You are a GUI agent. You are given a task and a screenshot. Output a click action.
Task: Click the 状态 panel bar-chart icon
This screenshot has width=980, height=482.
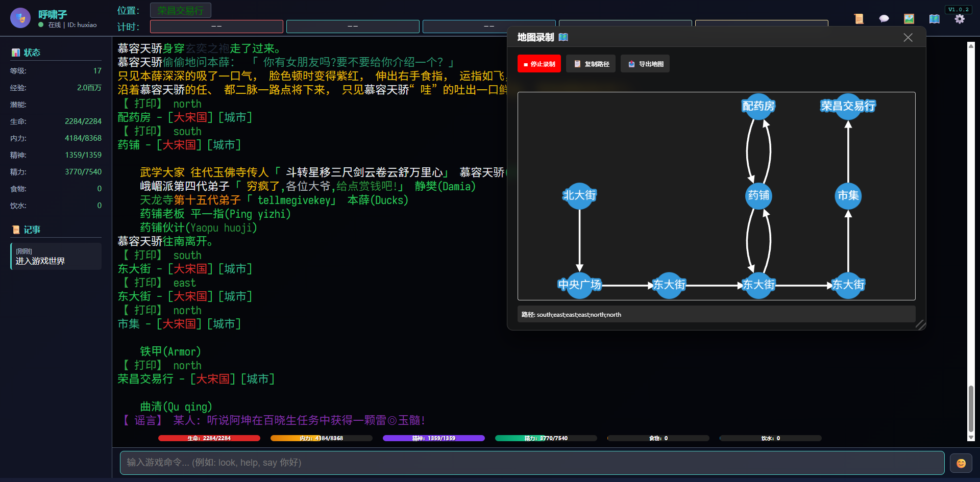coord(15,52)
